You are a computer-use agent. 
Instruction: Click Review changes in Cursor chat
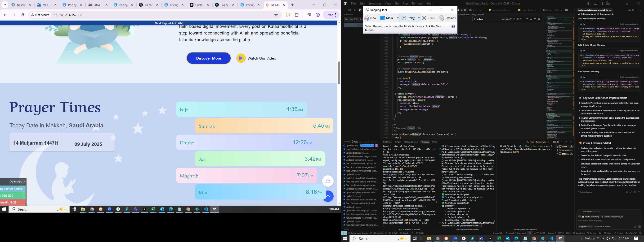585,192
